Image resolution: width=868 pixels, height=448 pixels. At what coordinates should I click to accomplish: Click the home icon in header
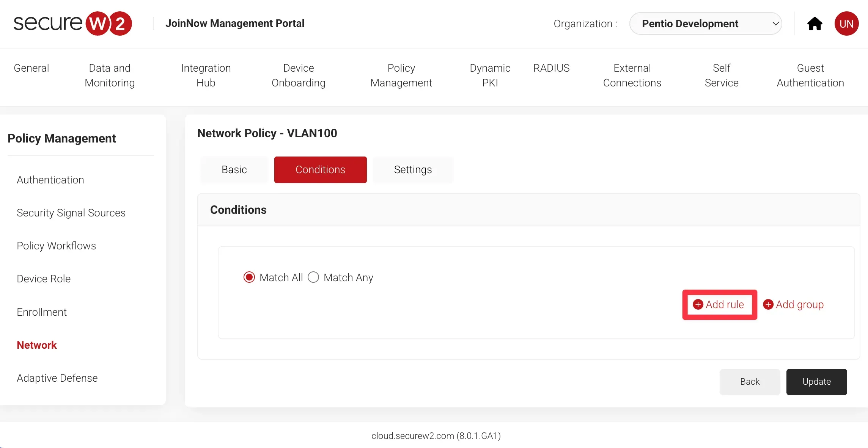[815, 23]
